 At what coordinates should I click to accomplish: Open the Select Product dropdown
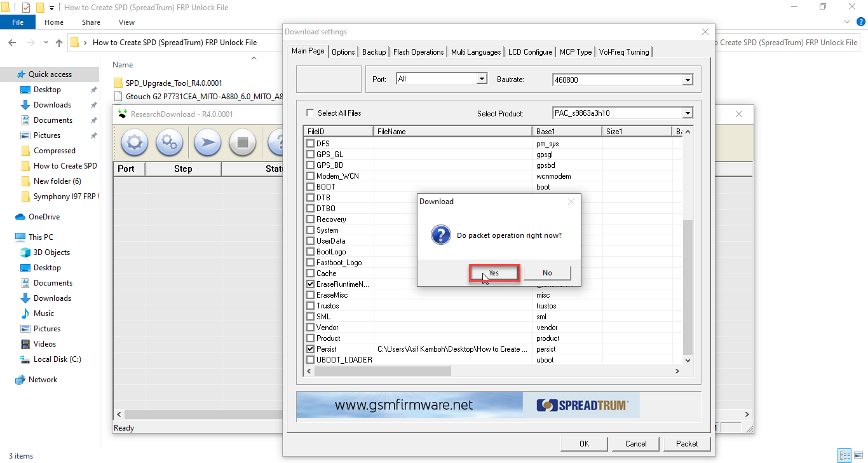click(x=687, y=113)
